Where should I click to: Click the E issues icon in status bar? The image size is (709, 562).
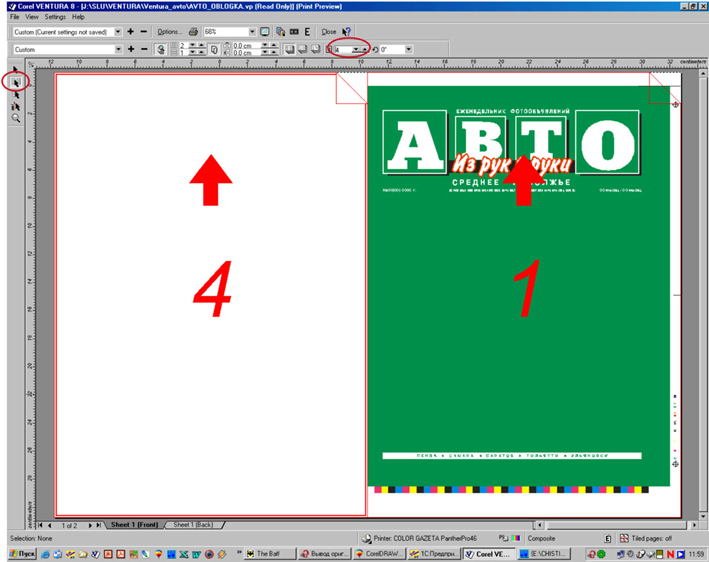pos(608,538)
